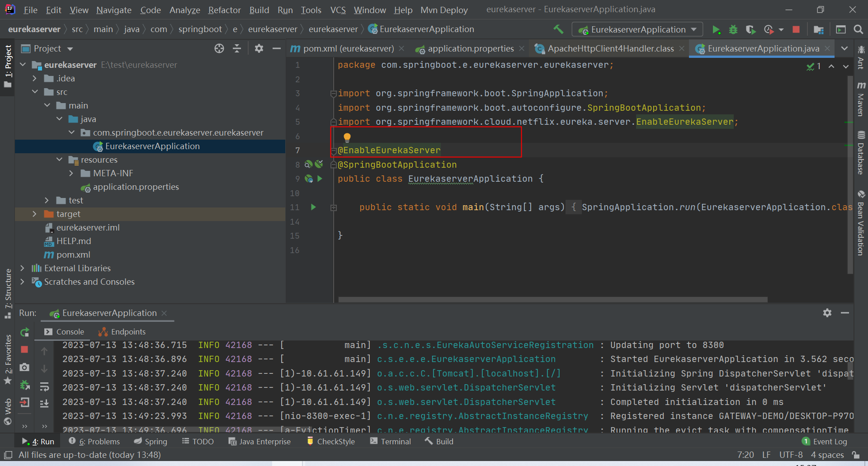Toggle soft-wrap in the console
This screenshot has height=466, width=868.
click(44, 386)
